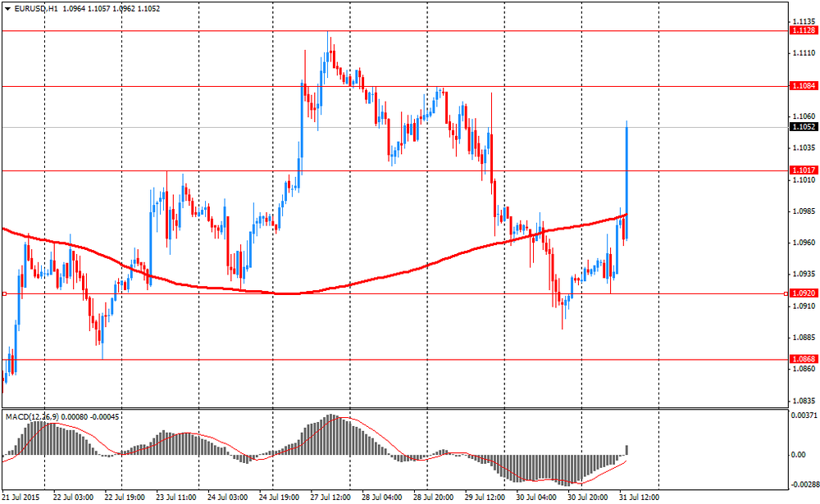Click the 0.00371 MACD scale value
This screenshot has height=504, width=820.
[804, 415]
